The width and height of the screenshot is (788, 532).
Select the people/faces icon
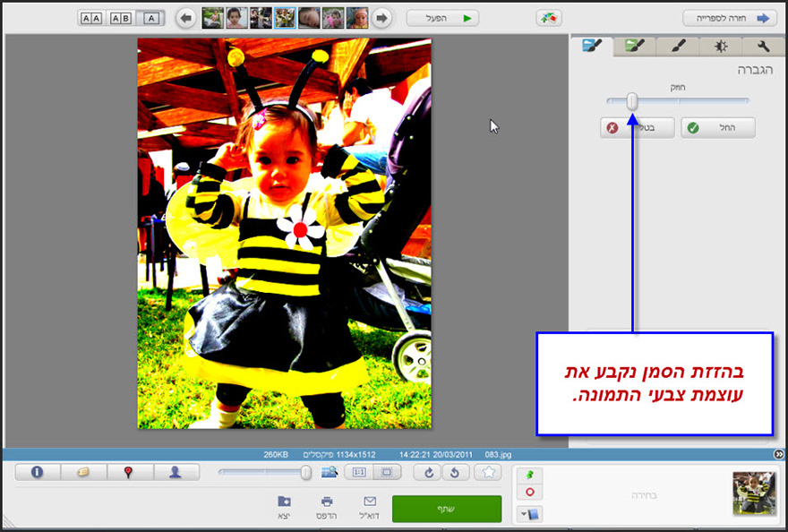tap(177, 472)
